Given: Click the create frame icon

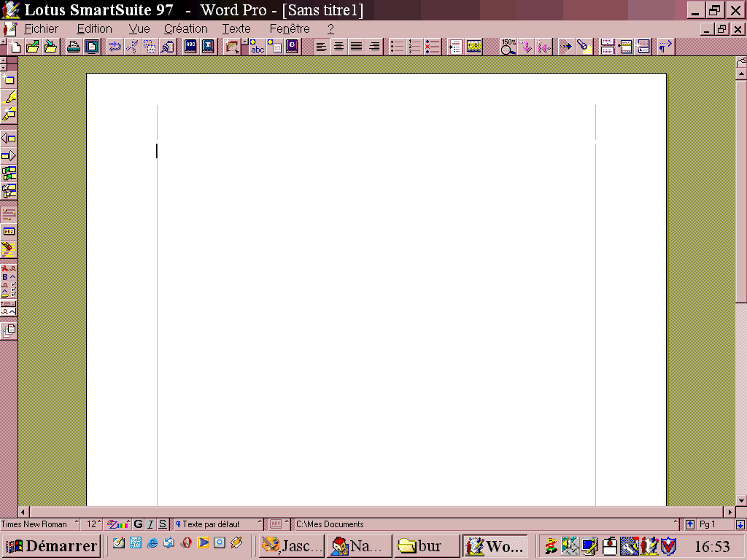Looking at the screenshot, I should coord(231,47).
